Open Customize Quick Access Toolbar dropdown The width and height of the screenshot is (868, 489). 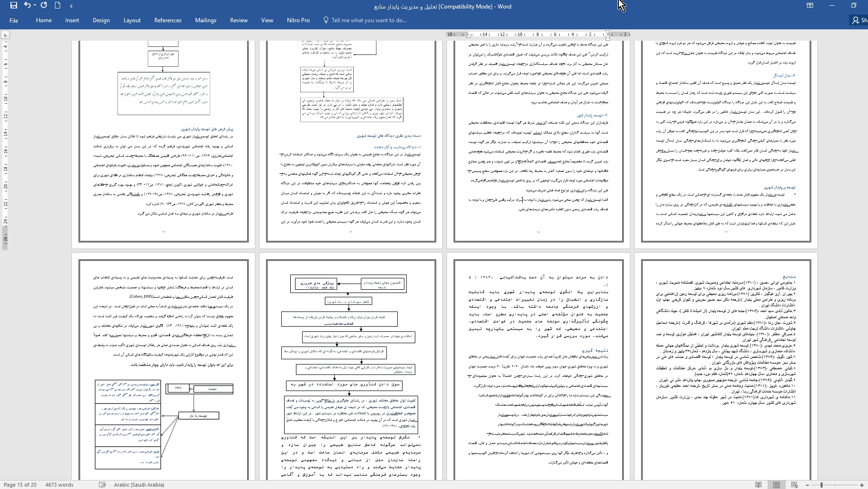pyautogui.click(x=71, y=6)
